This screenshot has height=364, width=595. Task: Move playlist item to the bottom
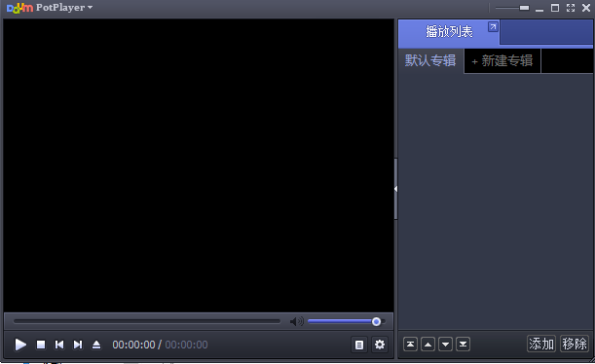click(x=463, y=345)
